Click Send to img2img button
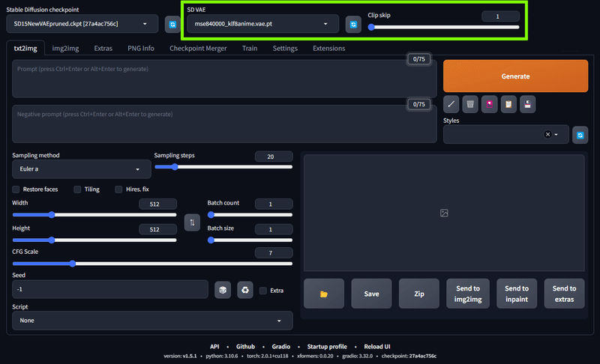The width and height of the screenshot is (600, 364). pos(468,294)
